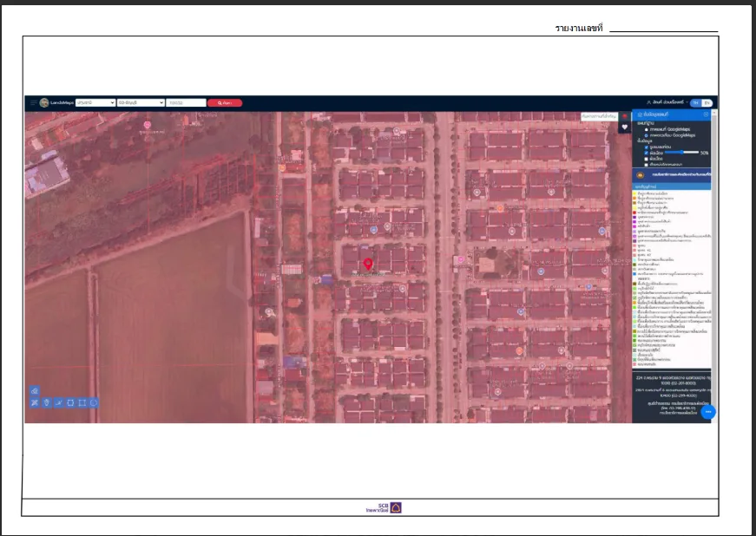Click the red dot icon above heart
The width and height of the screenshot is (756, 536).
coord(625,116)
